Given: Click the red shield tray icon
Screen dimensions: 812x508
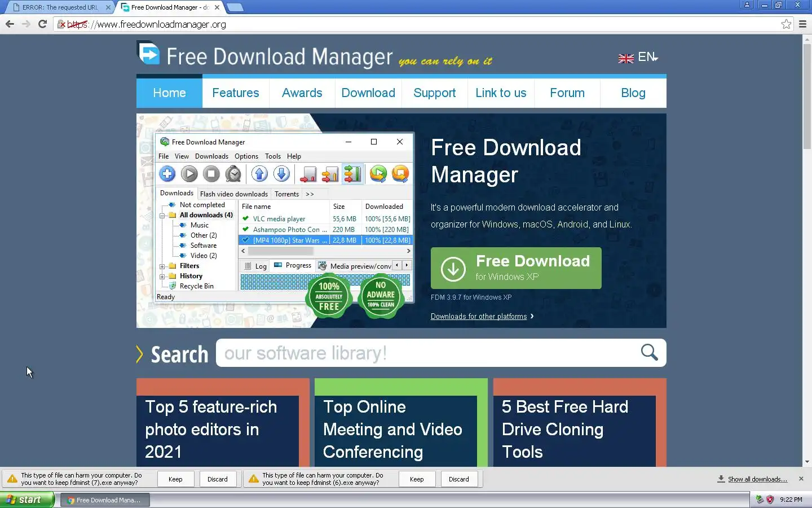Looking at the screenshot, I should coord(770,500).
